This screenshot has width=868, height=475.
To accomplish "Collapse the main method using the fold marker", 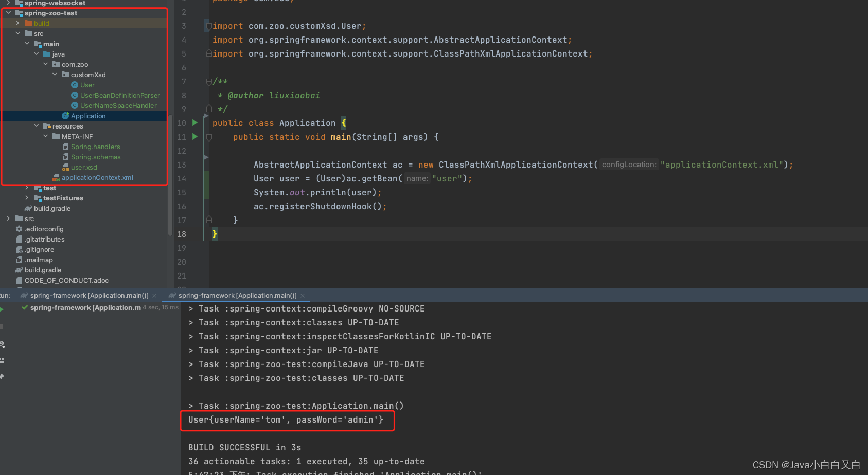I will click(209, 137).
